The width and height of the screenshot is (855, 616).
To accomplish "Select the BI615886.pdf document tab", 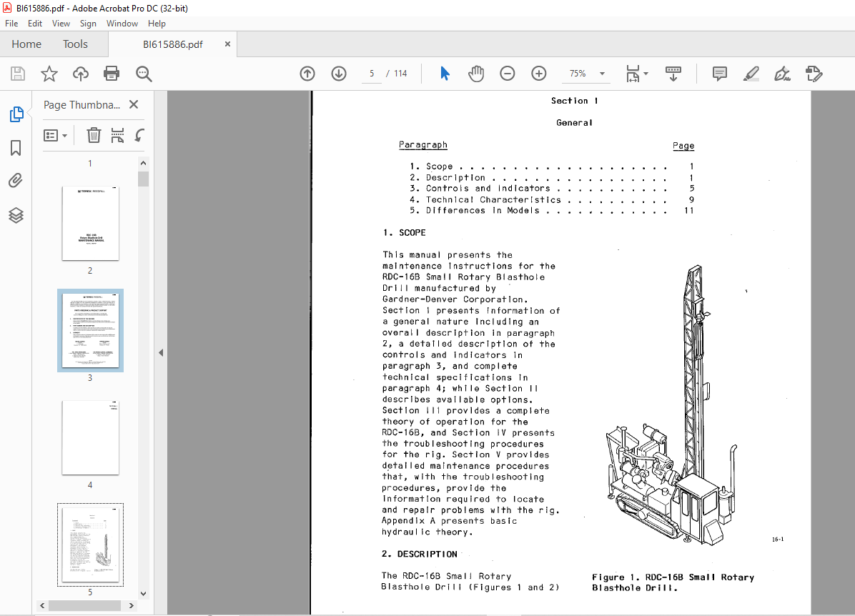I will tap(173, 45).
